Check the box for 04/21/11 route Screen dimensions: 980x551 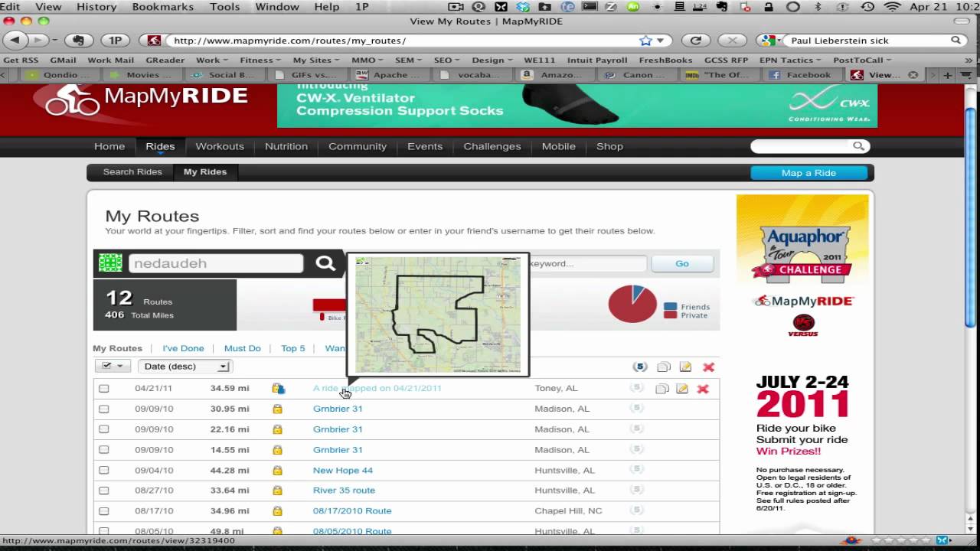(x=104, y=389)
